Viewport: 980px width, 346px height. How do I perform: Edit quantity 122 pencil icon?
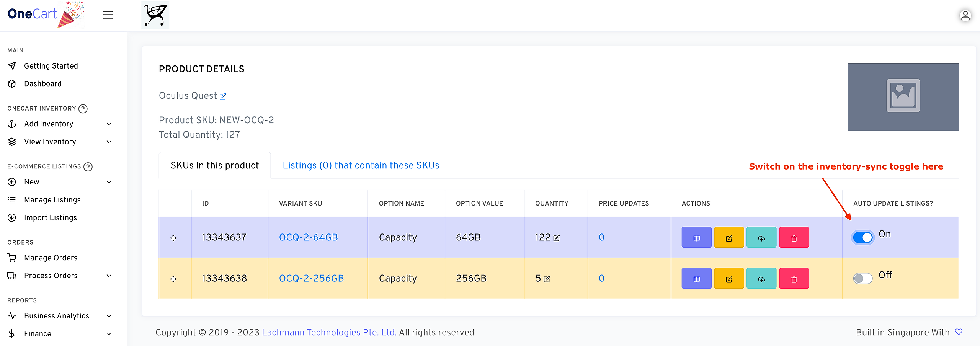557,238
